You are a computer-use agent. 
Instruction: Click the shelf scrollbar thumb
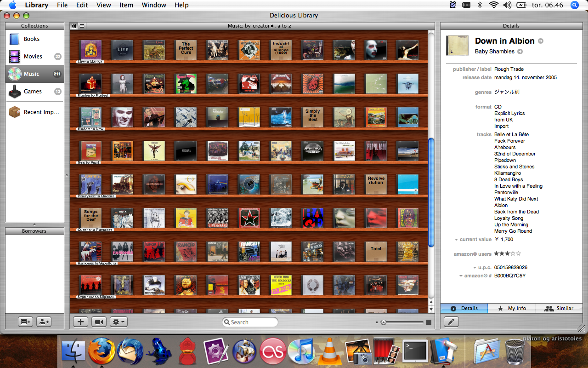(431, 192)
